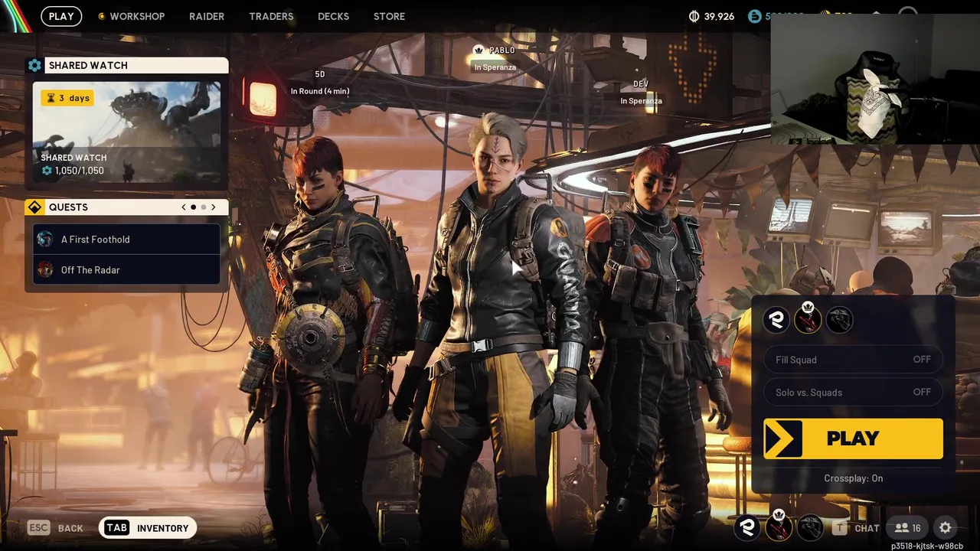Click the yellow dot beside WORKSHOP

[x=102, y=16]
